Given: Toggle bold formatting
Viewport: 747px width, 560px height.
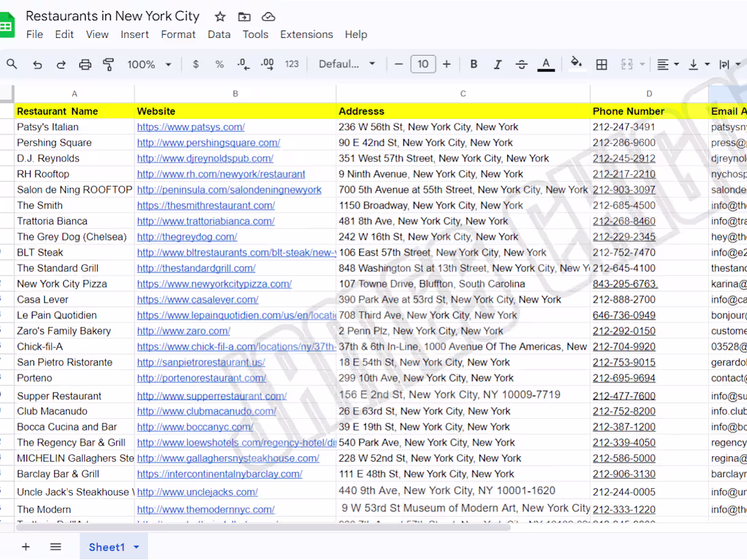Looking at the screenshot, I should 473,64.
